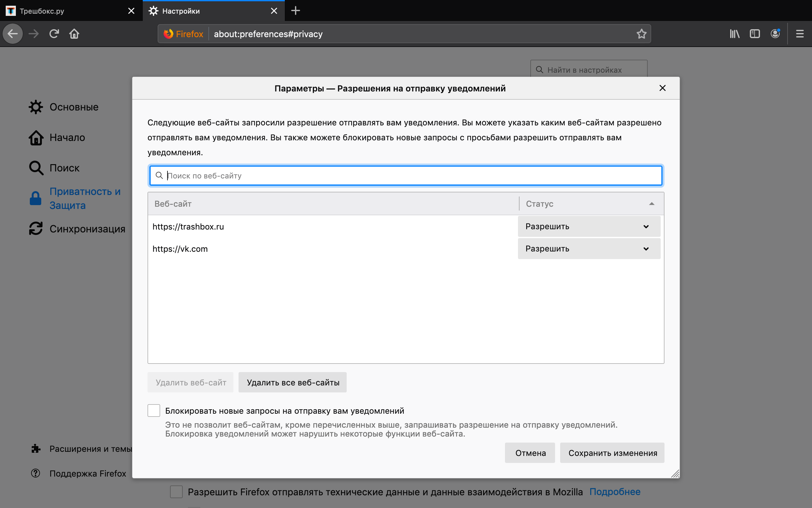Open the Firefox account icon

(775, 34)
